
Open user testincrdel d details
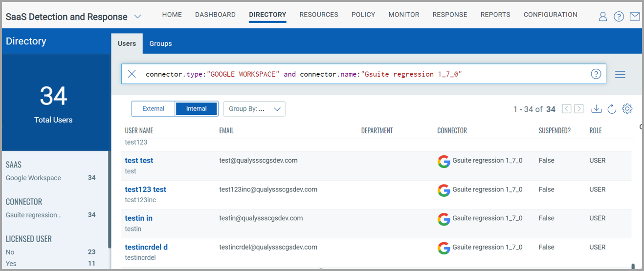[146, 247]
